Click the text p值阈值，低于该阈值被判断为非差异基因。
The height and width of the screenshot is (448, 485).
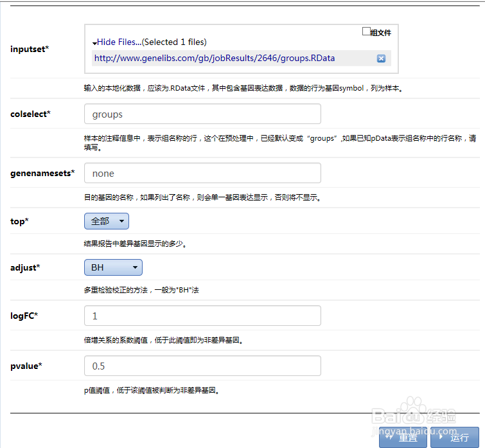point(152,390)
